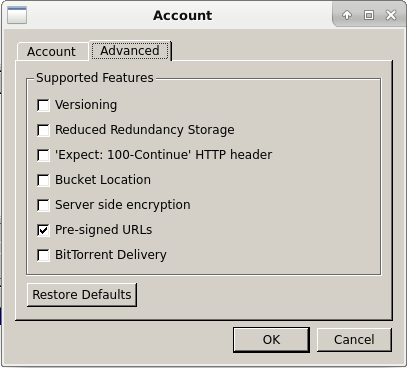407x368 pixels.
Task: Click the 'Supported Features' group heading
Action: point(95,78)
